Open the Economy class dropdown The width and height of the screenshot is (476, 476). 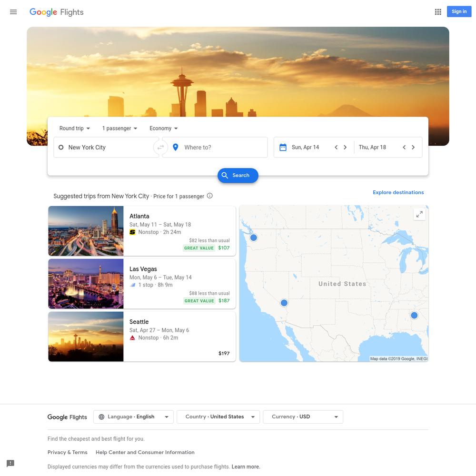click(164, 129)
